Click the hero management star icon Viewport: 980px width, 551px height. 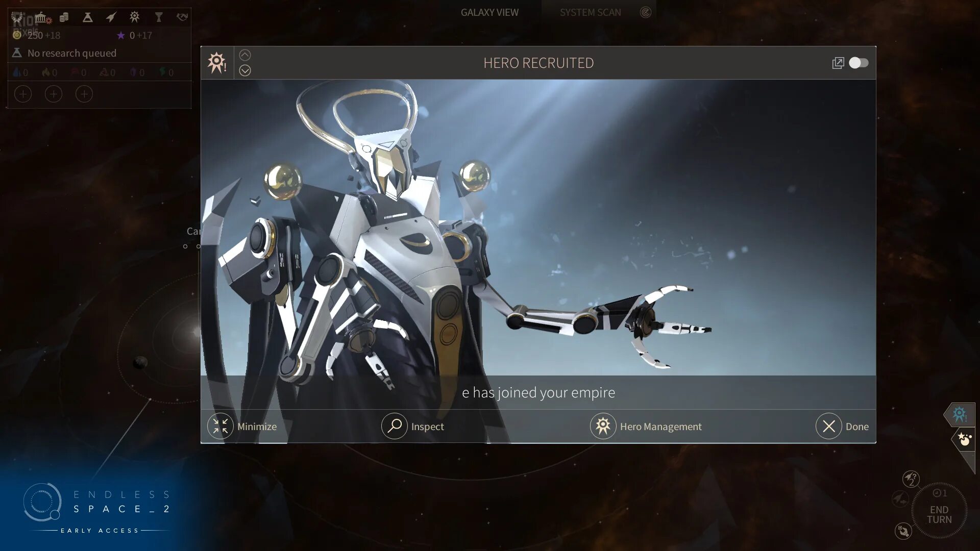click(x=602, y=426)
